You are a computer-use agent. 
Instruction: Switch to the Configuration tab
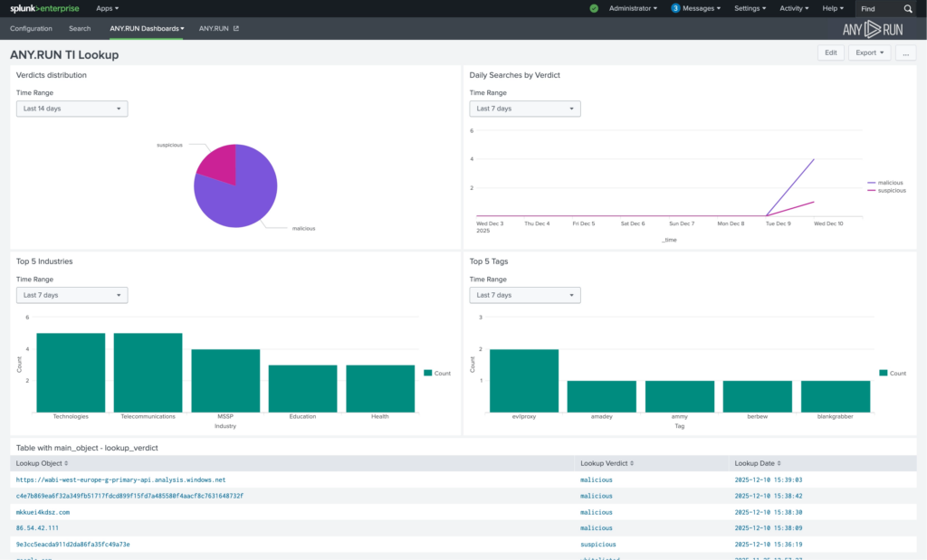(x=32, y=29)
